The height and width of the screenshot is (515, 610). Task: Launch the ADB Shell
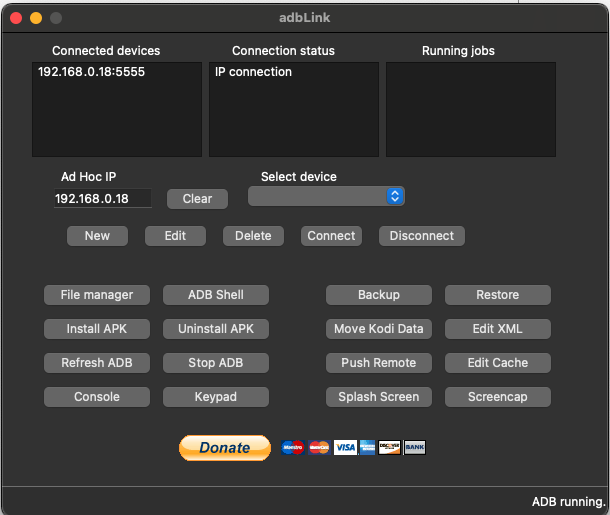point(216,295)
